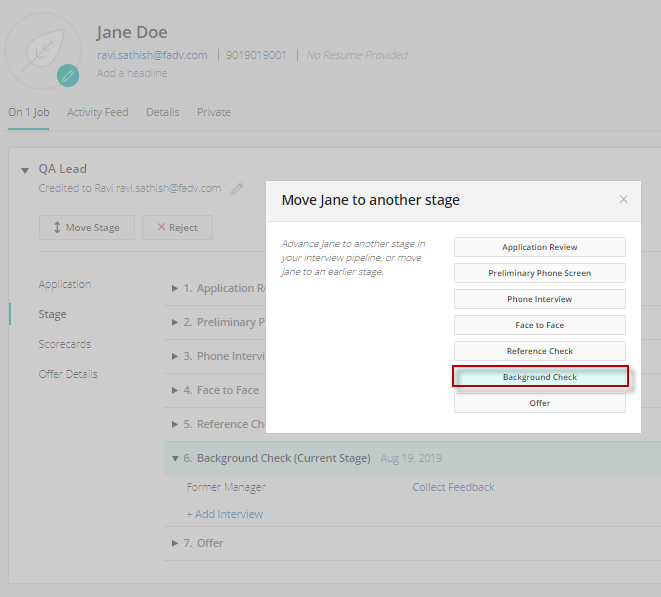This screenshot has width=661, height=597.
Task: Expand stage 7 Offer row
Action: (175, 543)
